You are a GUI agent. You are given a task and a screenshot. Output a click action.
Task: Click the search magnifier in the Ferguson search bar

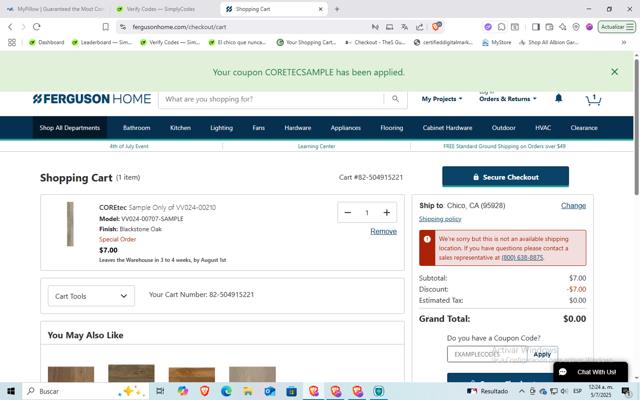(395, 99)
